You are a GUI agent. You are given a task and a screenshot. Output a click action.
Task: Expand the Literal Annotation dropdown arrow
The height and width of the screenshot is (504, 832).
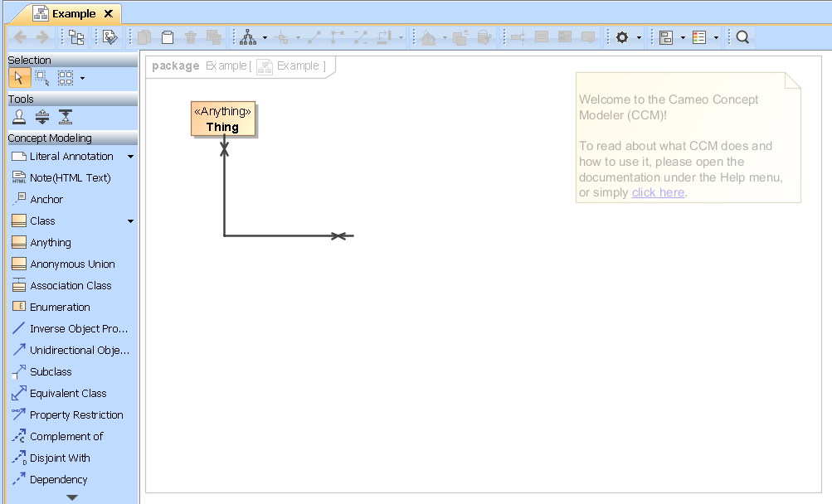tap(130, 156)
